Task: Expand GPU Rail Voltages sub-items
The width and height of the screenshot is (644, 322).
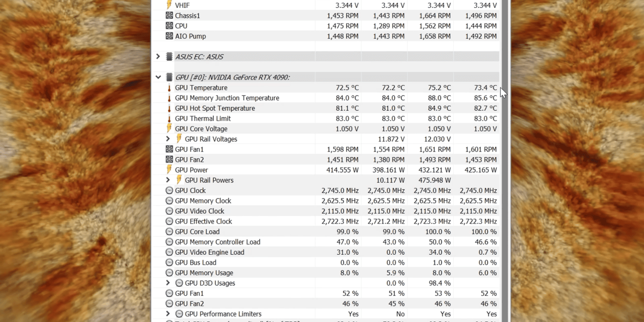Action: 168,139
